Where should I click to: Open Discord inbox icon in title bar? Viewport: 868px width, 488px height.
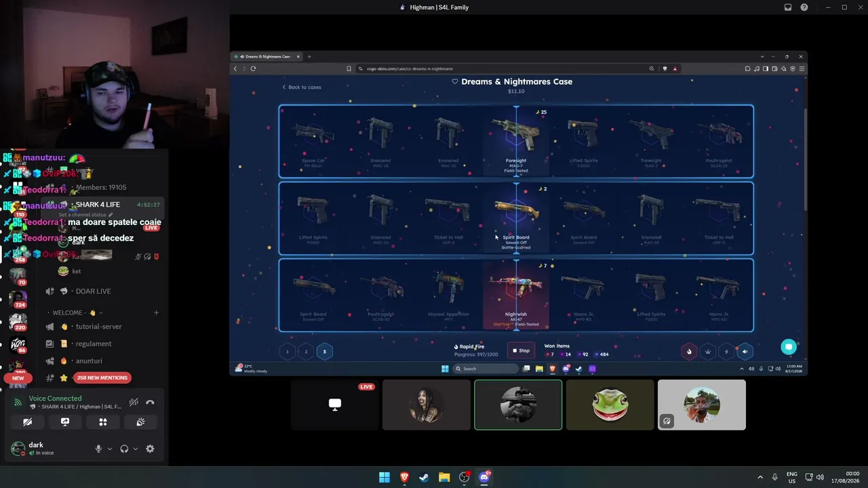(x=788, y=7)
